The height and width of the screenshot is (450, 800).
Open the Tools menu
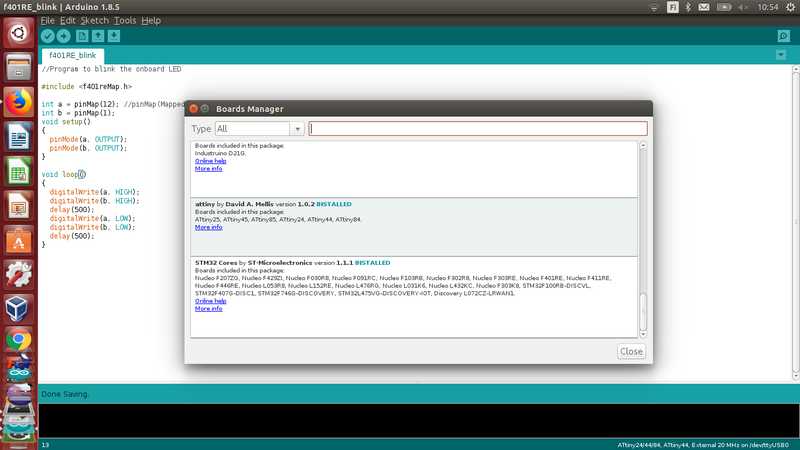(x=124, y=20)
